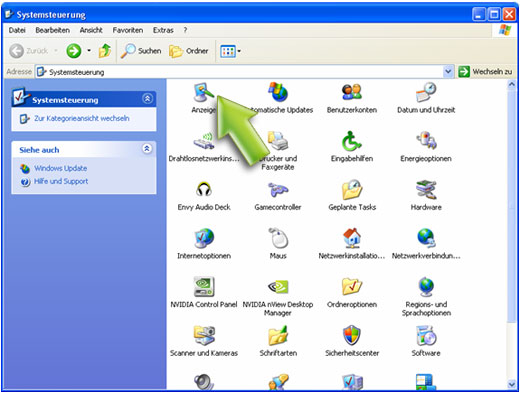Open the Hardware icon
This screenshot has width=520, height=393.
426,190
